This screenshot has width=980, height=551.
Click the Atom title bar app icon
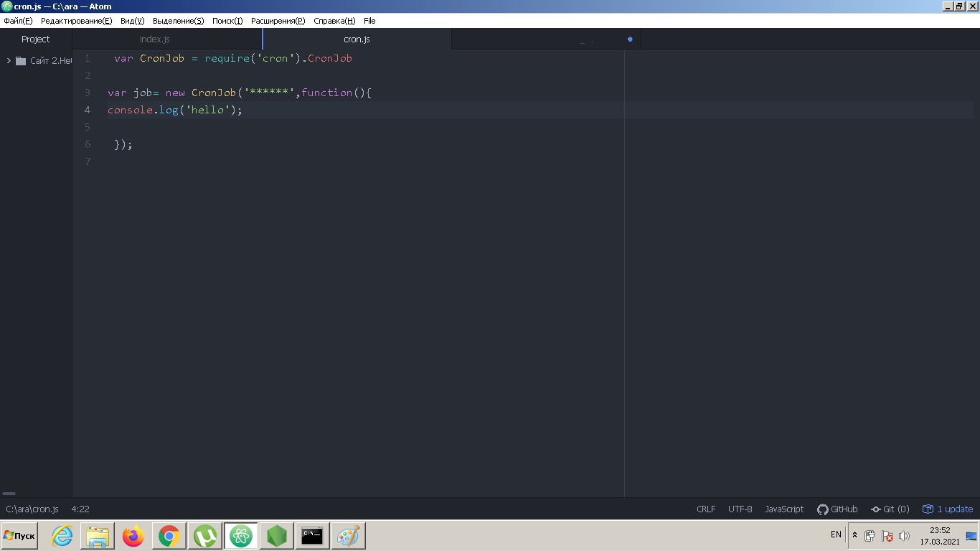tap(7, 6)
